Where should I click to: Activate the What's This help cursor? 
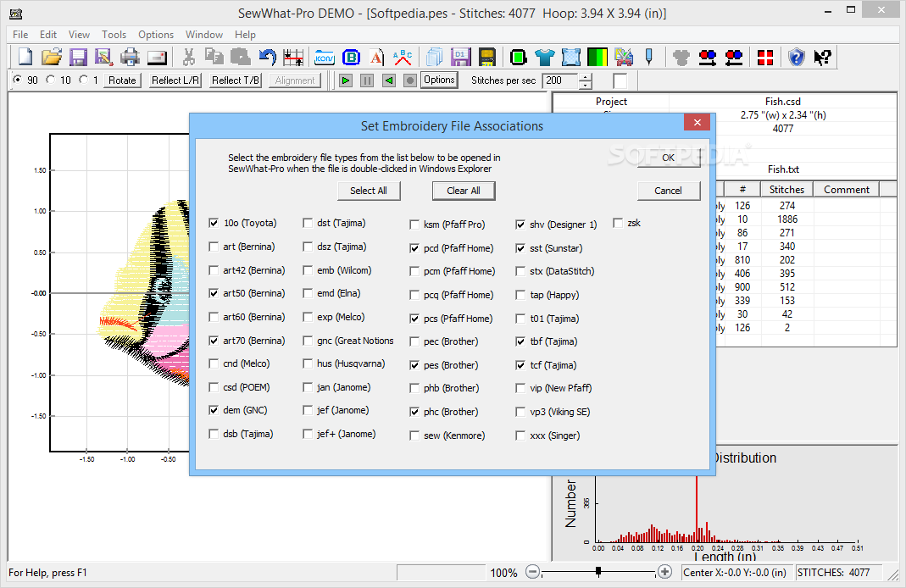(x=823, y=57)
